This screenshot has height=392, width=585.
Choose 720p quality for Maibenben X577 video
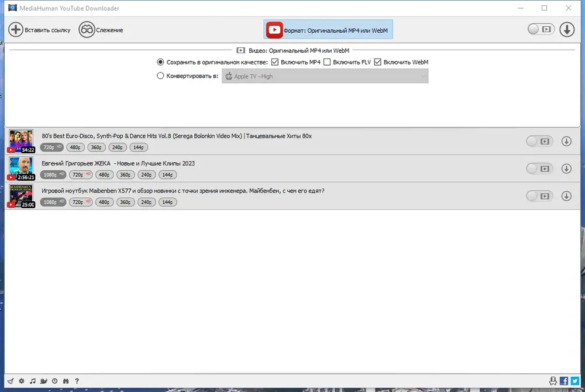click(81, 202)
